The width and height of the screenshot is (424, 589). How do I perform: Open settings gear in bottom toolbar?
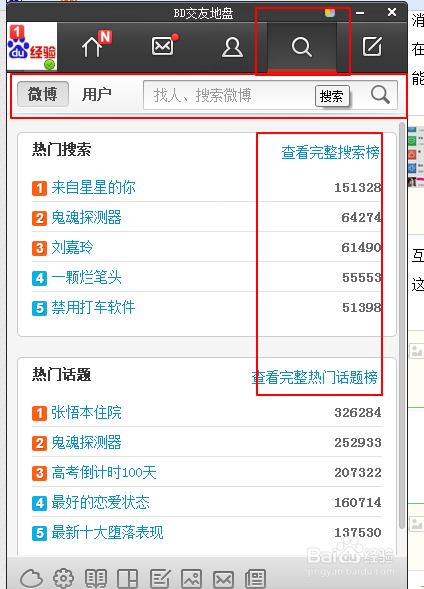click(63, 578)
